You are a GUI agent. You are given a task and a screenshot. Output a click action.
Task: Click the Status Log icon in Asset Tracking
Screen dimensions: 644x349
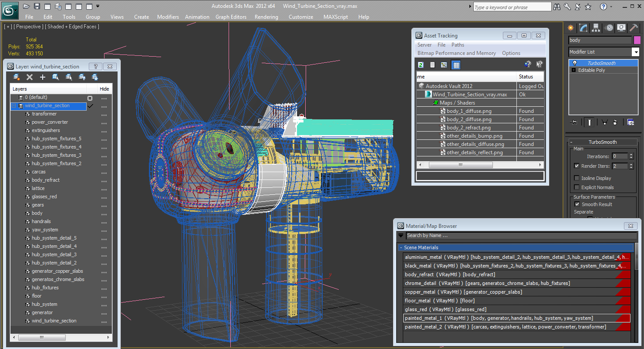click(x=432, y=65)
